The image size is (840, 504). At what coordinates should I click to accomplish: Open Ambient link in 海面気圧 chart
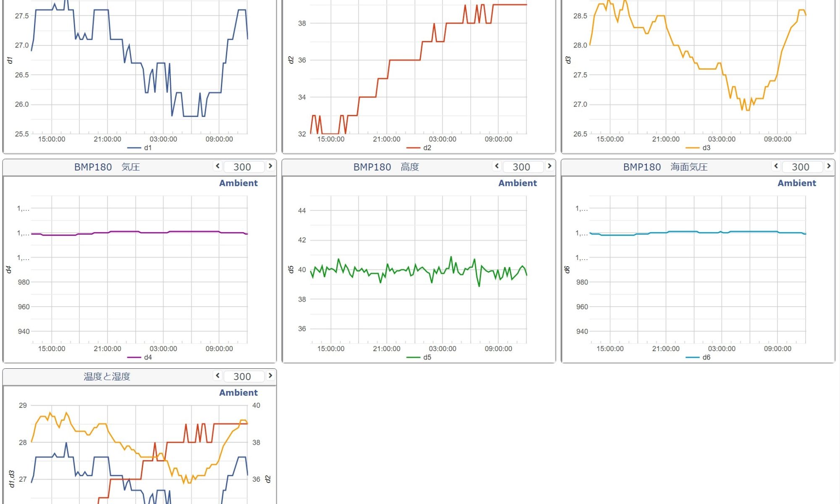click(x=797, y=183)
